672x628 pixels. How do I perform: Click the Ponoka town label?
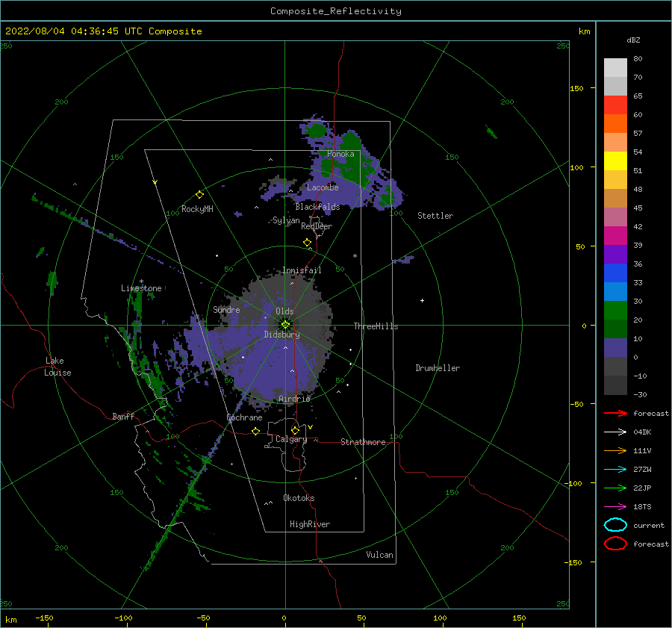point(340,154)
